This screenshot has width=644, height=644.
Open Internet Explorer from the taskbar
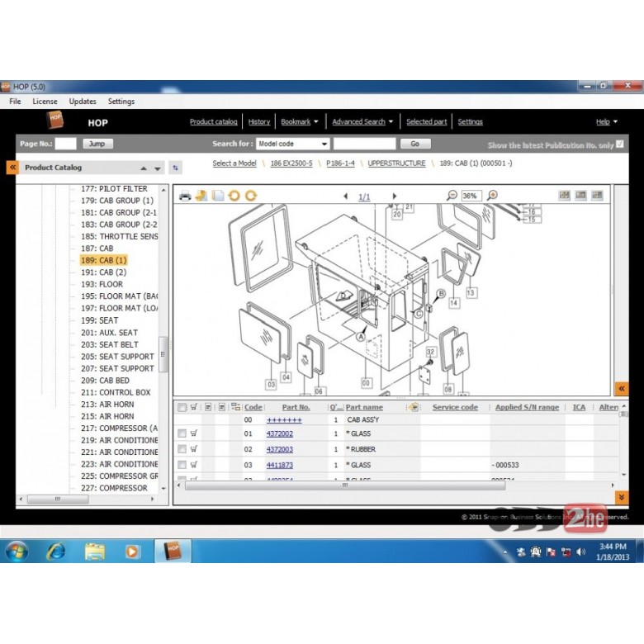[x=56, y=552]
